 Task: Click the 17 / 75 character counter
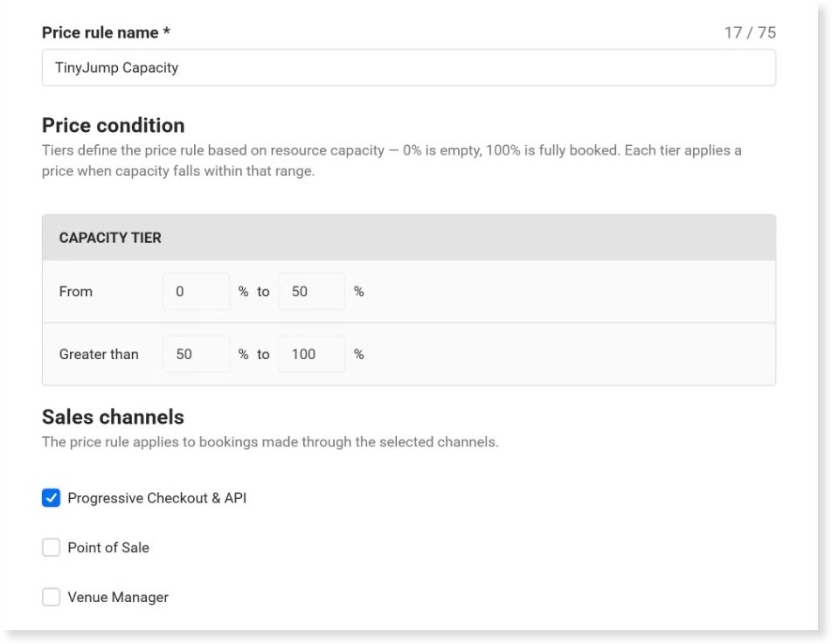750,32
